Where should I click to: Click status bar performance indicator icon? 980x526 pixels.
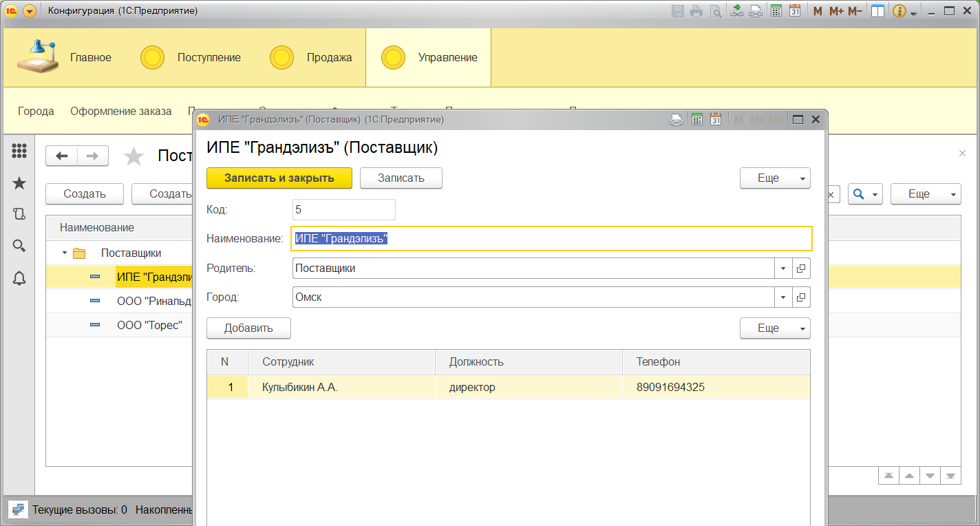click(x=18, y=510)
